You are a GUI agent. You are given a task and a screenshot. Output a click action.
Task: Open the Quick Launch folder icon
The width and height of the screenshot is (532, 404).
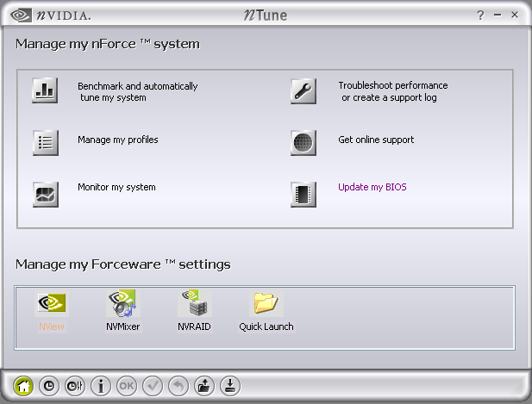point(266,302)
